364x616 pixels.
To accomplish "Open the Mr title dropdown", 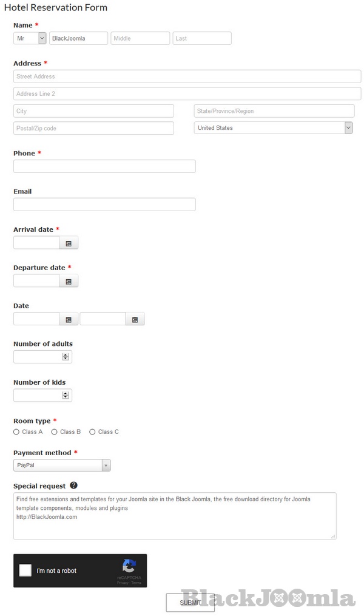I will [30, 38].
